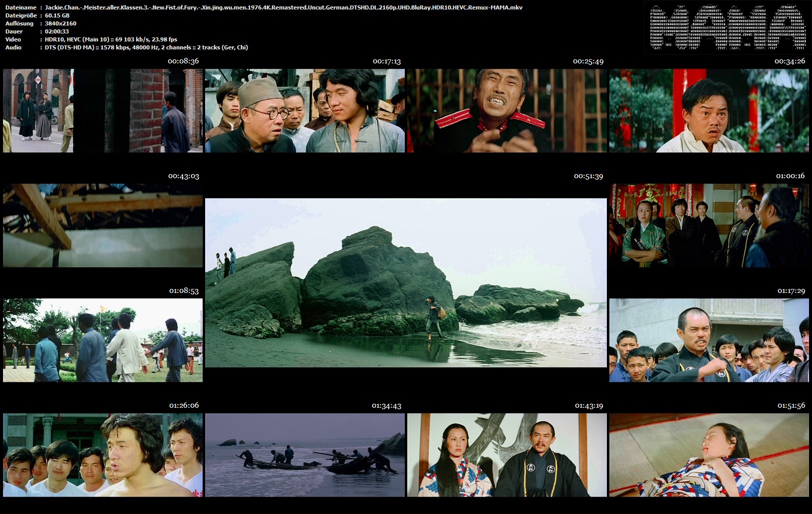This screenshot has height=514, width=812.
Task: Click the DTS-HD MA audio info line
Action: click(146, 47)
